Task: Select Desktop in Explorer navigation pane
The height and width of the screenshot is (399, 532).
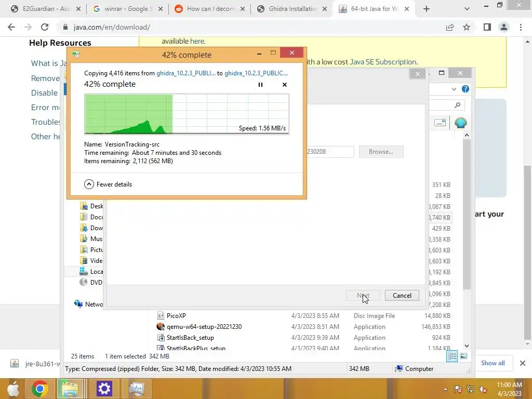Action: pos(91,206)
